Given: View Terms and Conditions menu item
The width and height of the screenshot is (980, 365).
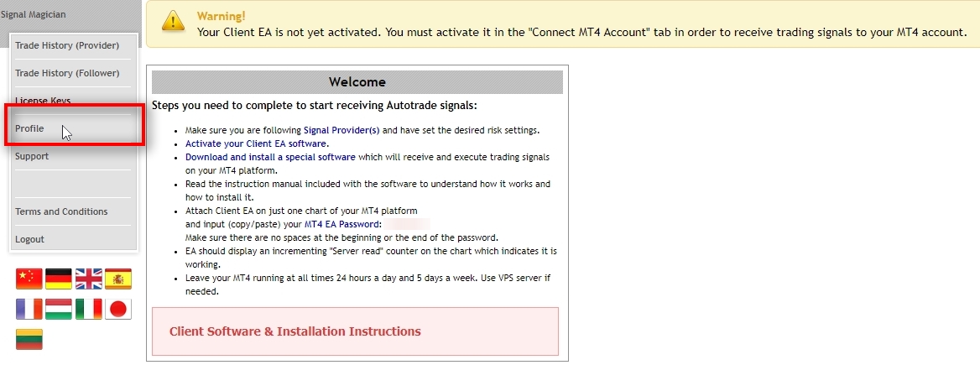Looking at the screenshot, I should pos(61,211).
